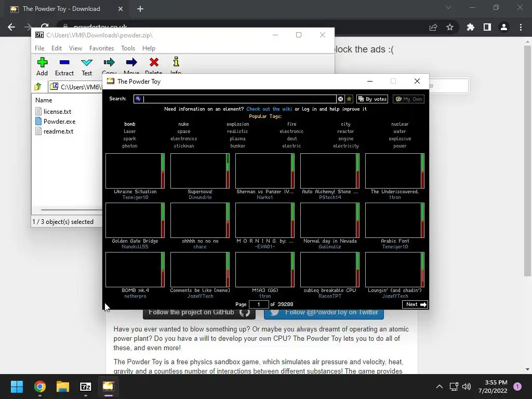Share this page from Chrome address bar

point(433,27)
